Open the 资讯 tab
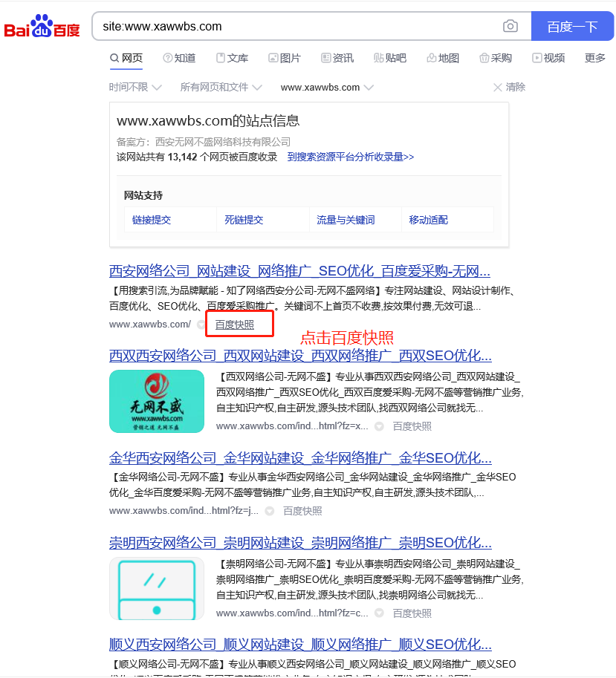 click(x=337, y=58)
